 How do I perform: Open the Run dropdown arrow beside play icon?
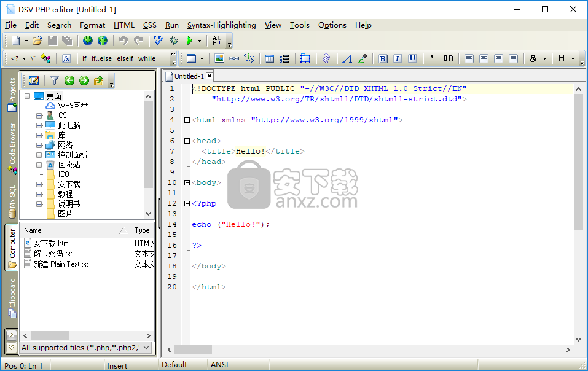click(x=199, y=41)
